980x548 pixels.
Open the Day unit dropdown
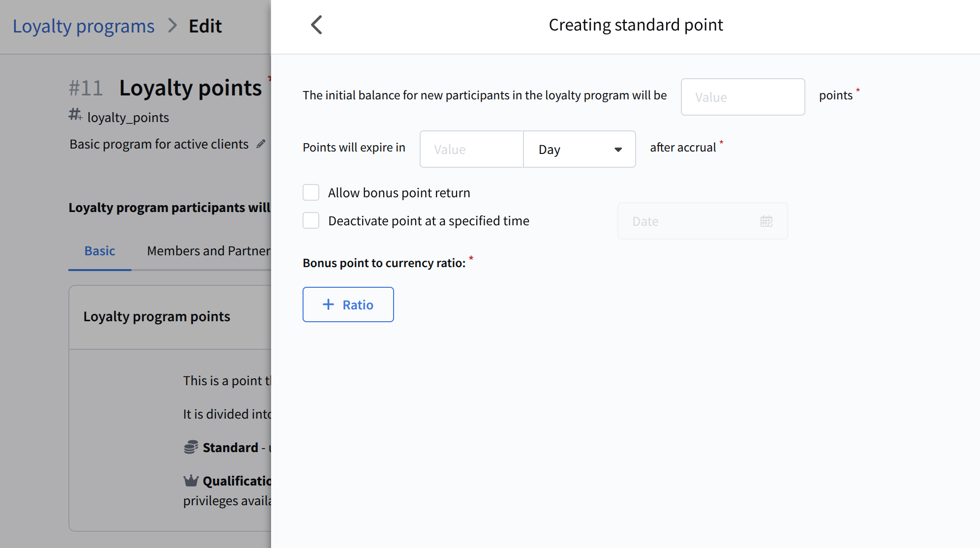tap(579, 149)
